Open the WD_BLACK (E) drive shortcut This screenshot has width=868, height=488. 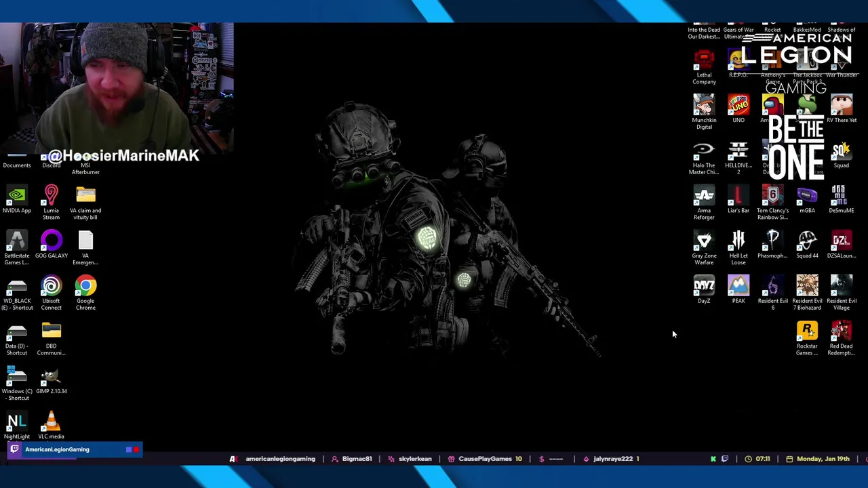click(x=17, y=293)
